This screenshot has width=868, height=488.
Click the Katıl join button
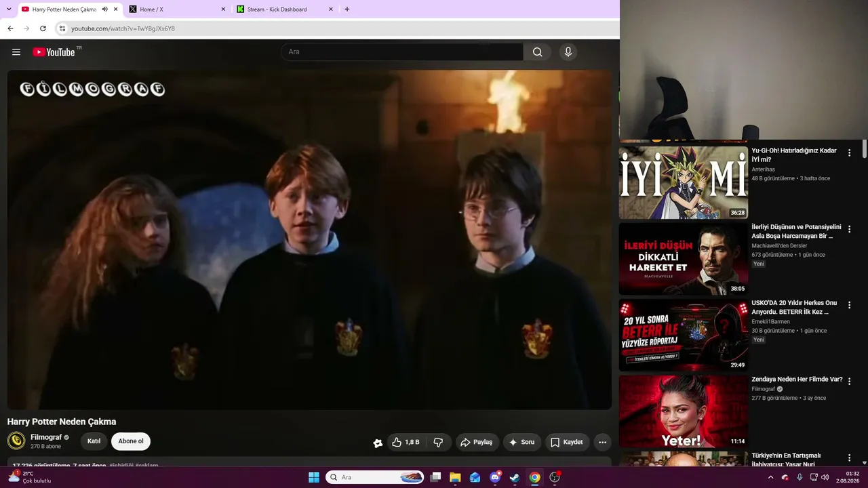[x=94, y=441]
